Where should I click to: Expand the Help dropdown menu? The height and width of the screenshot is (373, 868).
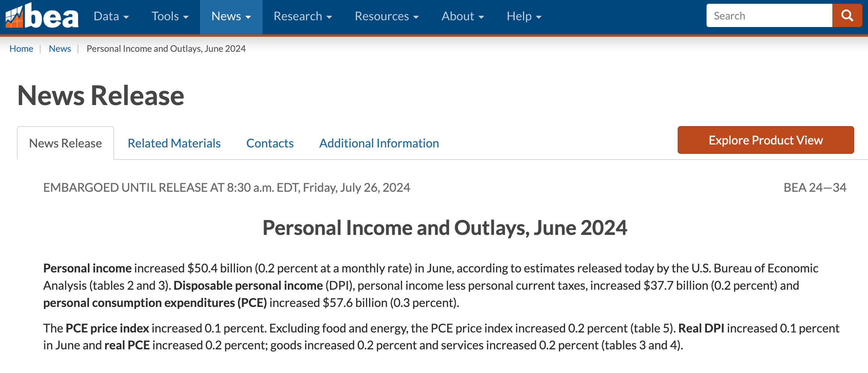[524, 17]
